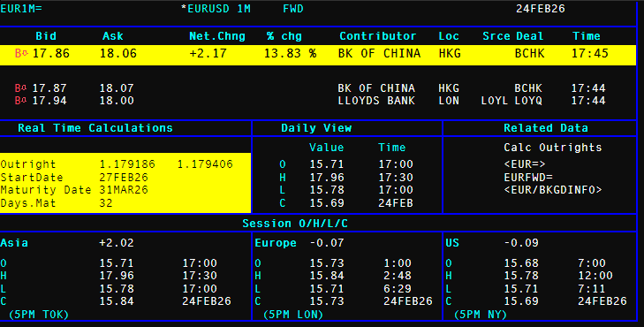Select the Asia session label

[x=14, y=243]
